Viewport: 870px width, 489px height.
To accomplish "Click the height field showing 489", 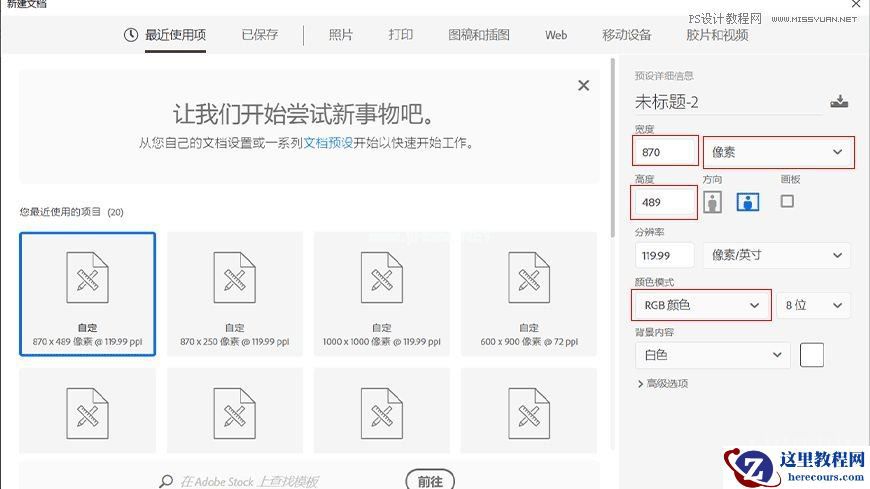I will 665,202.
